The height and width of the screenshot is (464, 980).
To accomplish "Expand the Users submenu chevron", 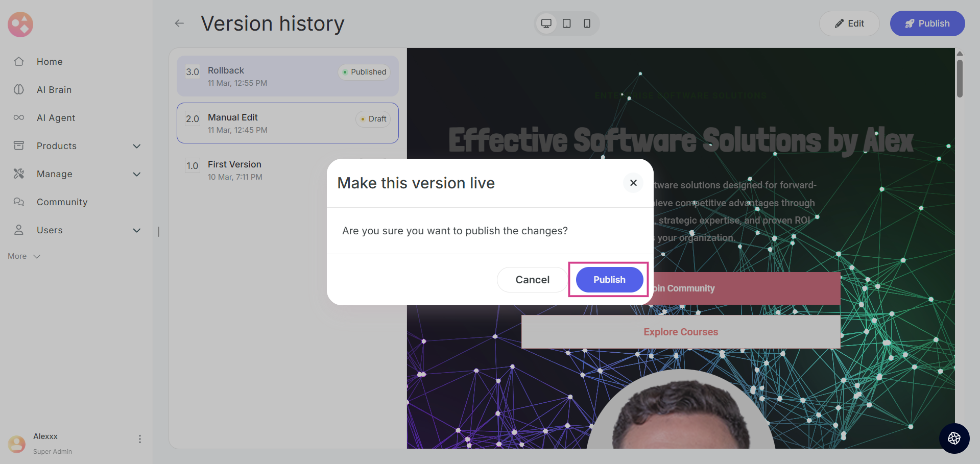I will pos(137,230).
